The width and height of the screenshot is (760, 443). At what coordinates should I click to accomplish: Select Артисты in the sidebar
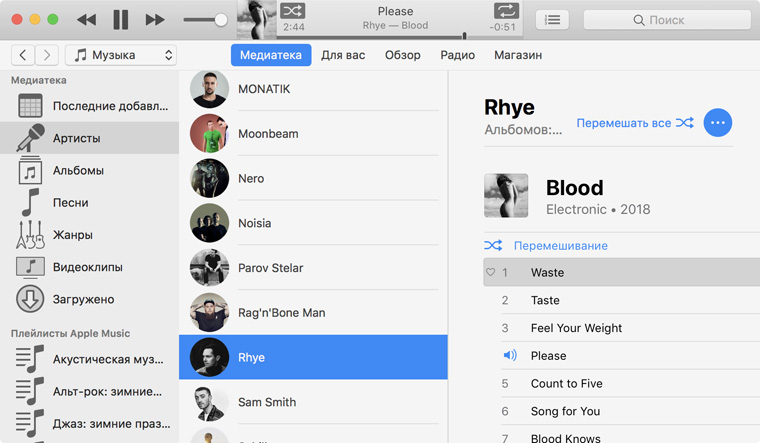point(90,138)
